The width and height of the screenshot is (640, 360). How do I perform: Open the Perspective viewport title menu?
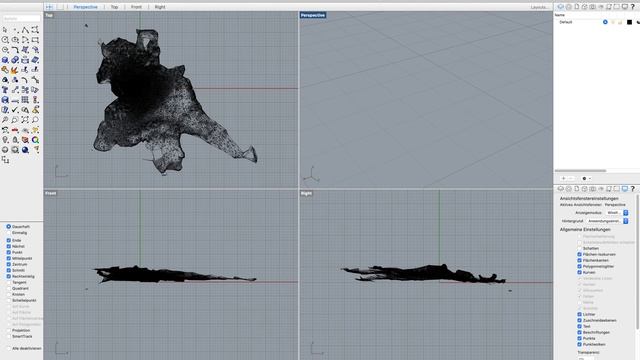pos(313,15)
